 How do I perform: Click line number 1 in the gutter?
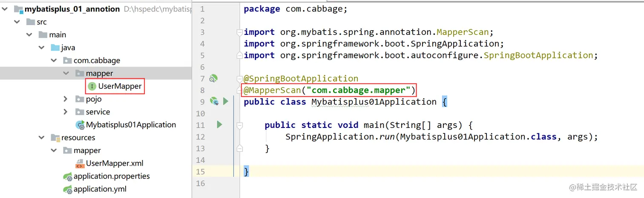202,9
